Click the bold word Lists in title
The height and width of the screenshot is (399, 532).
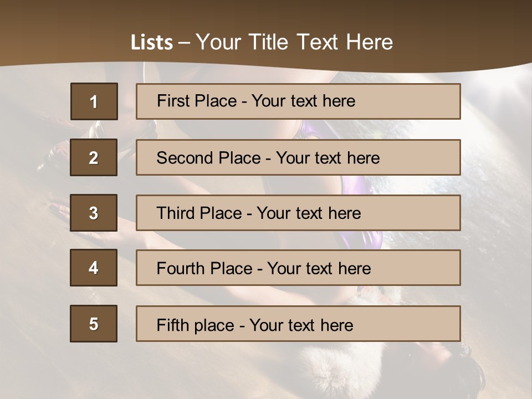click(x=151, y=43)
